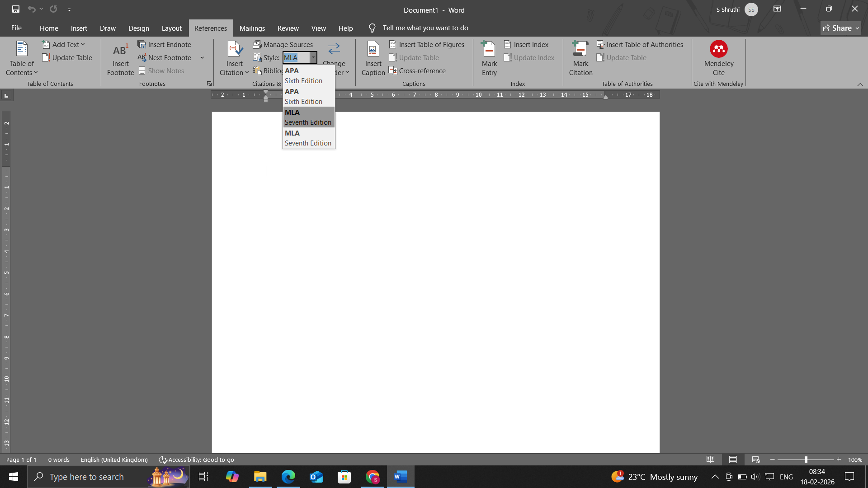
Task: Switch to Web Layout view
Action: (756, 460)
